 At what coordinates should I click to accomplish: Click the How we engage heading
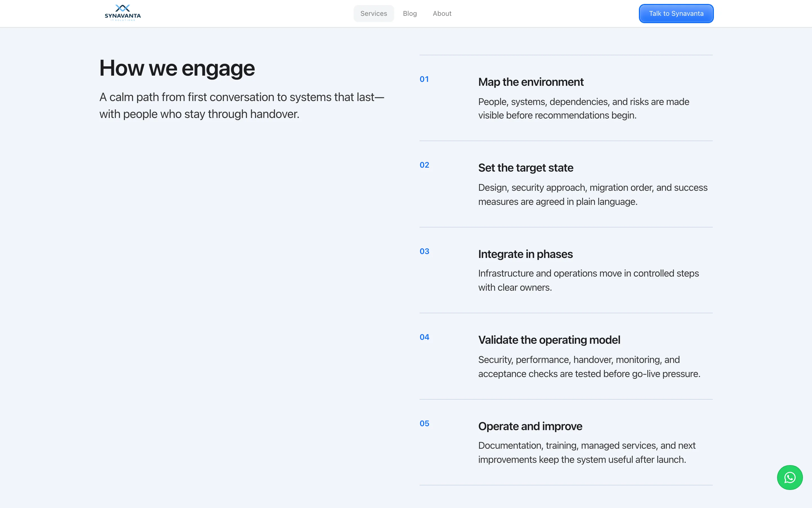tap(177, 68)
